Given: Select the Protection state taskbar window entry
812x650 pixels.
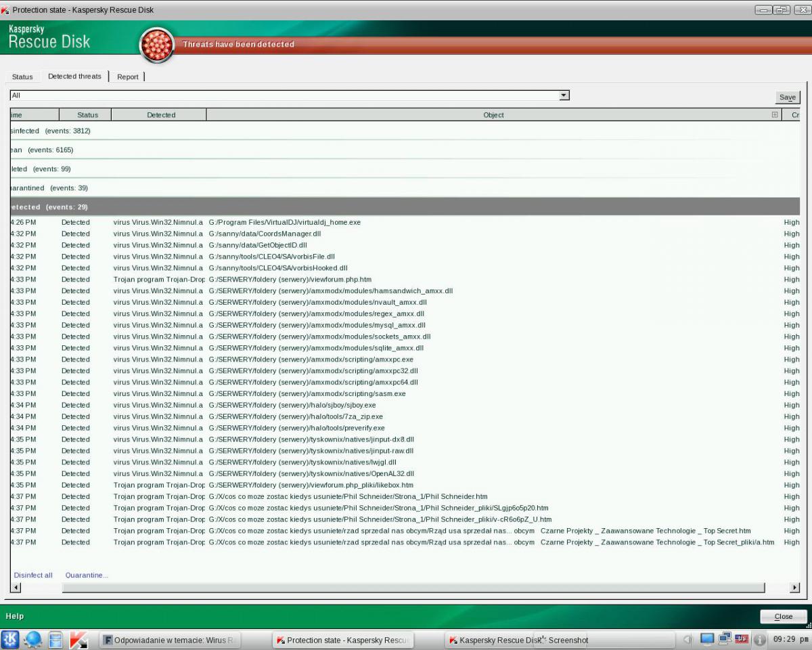Looking at the screenshot, I should 343,640.
